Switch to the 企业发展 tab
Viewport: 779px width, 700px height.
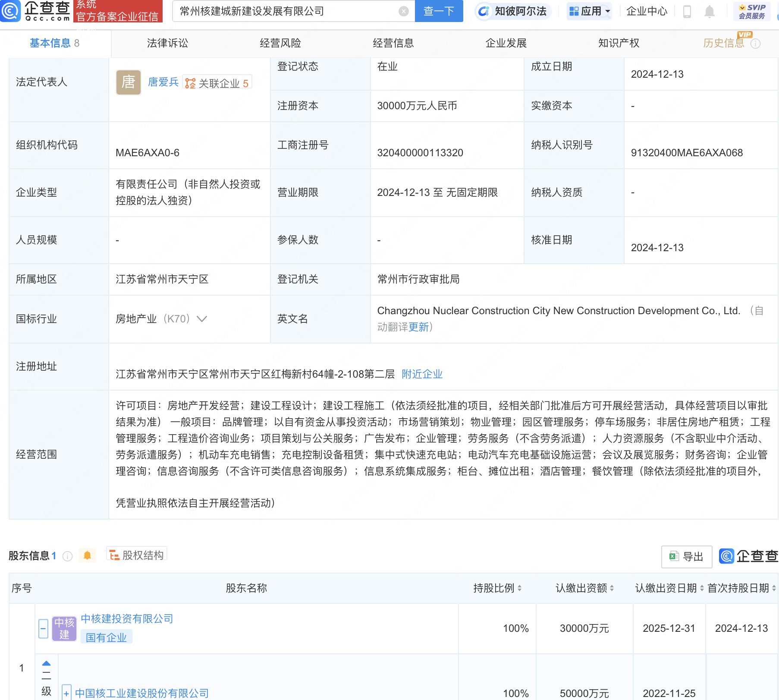tap(506, 43)
